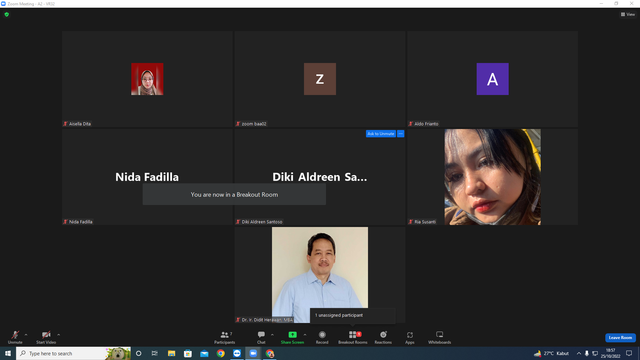Click the Unmute microphone icon
Viewport: 640px width, 360px height.
click(x=15, y=335)
